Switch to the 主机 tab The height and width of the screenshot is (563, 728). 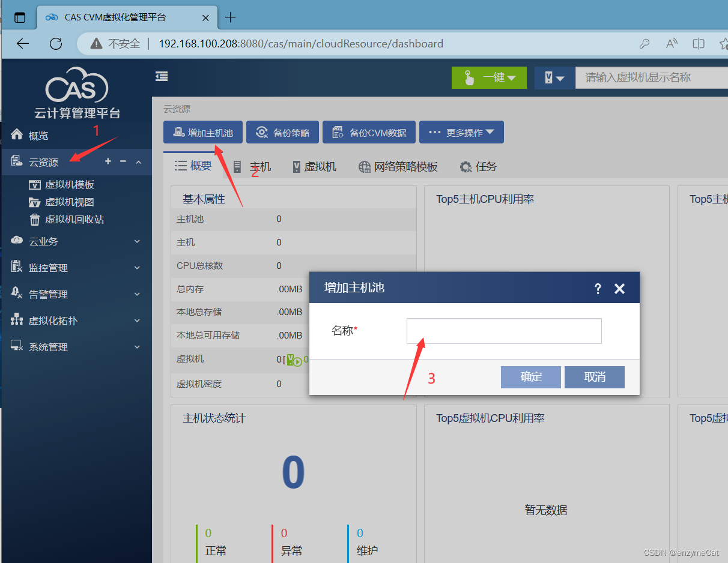(255, 166)
